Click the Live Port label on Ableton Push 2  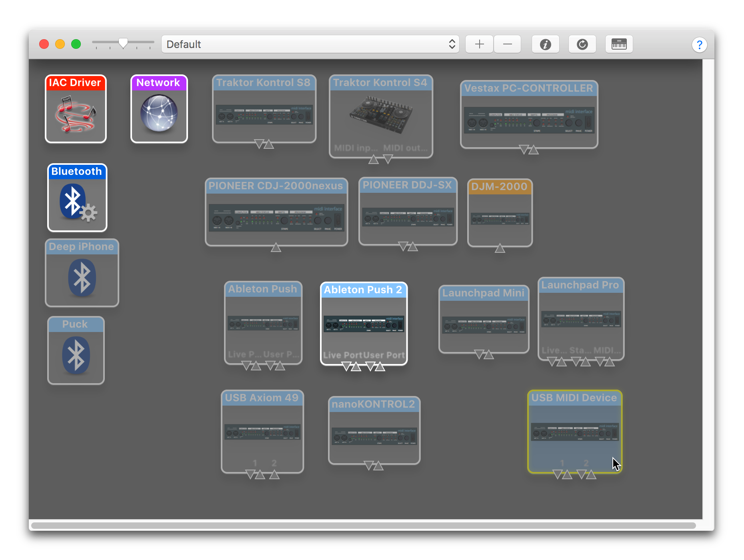[x=343, y=355]
